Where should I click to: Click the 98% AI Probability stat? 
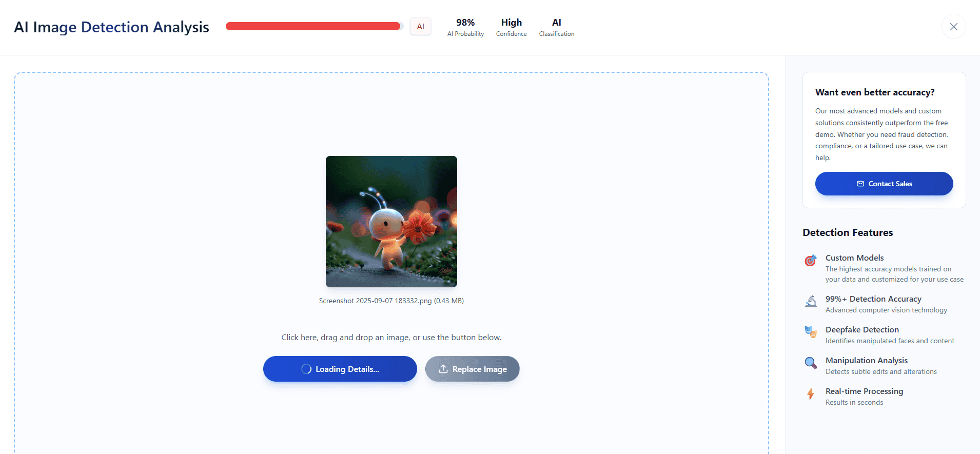[465, 27]
